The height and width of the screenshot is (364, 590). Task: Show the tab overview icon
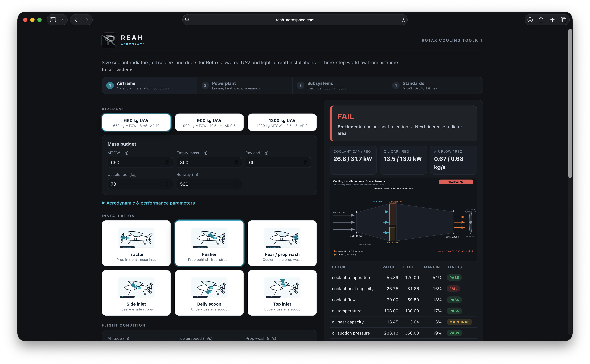(563, 20)
